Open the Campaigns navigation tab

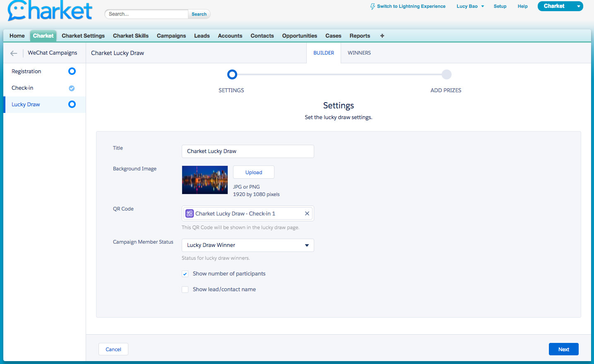pos(171,36)
